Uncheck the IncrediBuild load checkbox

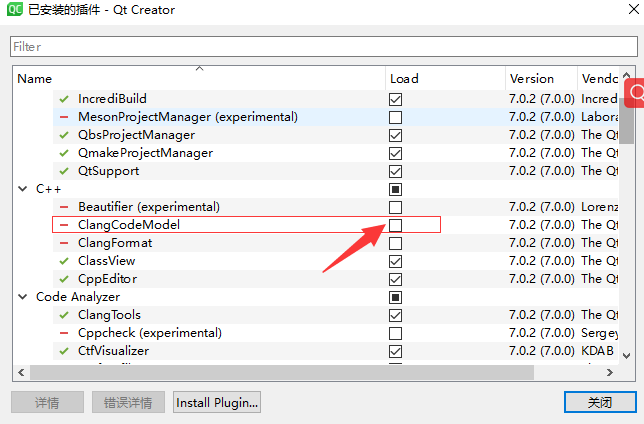pyautogui.click(x=396, y=99)
